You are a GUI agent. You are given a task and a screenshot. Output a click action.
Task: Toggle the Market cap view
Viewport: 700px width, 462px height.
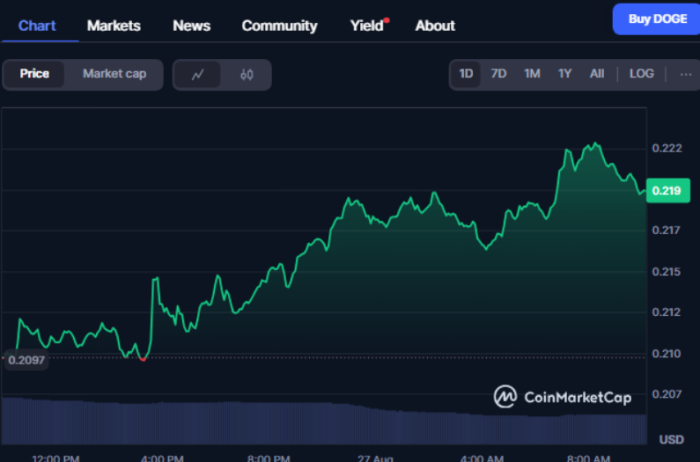[x=114, y=74]
